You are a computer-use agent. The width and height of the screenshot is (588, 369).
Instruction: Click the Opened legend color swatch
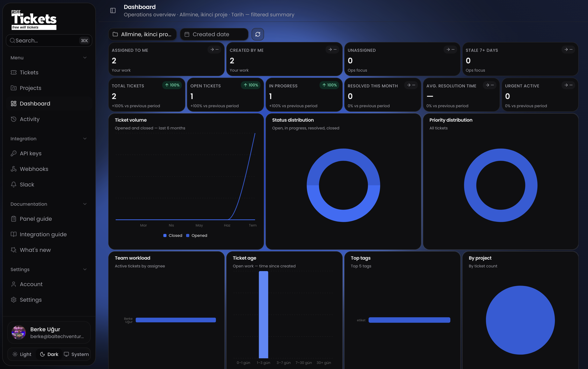[x=188, y=235]
